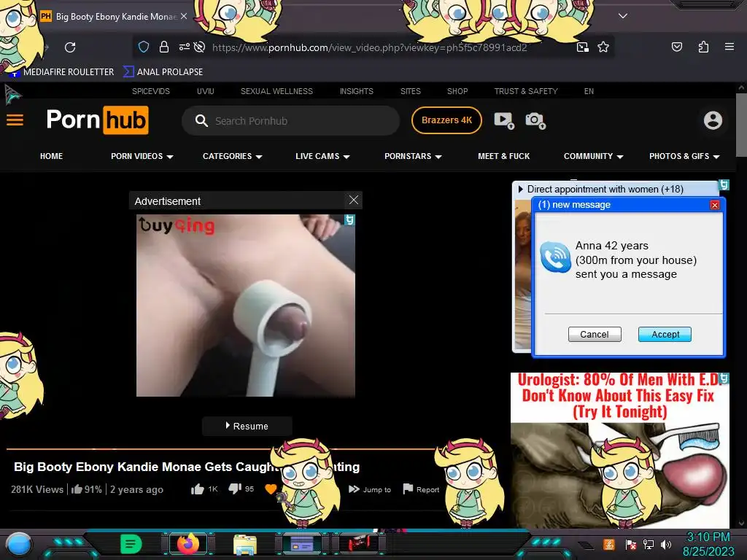Like the video with thumbs up
The image size is (747, 560).
[197, 489]
